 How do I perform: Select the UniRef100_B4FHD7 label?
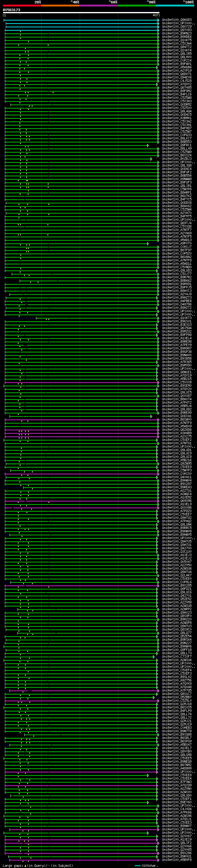(177, 128)
